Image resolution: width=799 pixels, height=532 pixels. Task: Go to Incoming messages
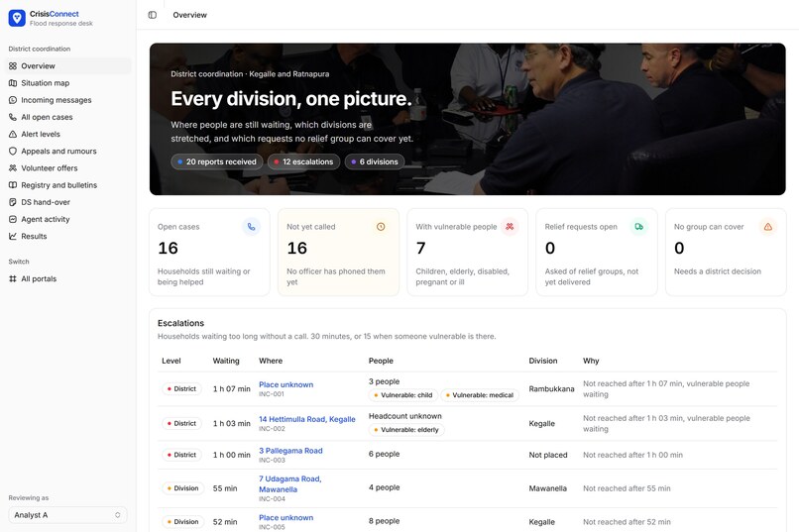tap(67, 100)
